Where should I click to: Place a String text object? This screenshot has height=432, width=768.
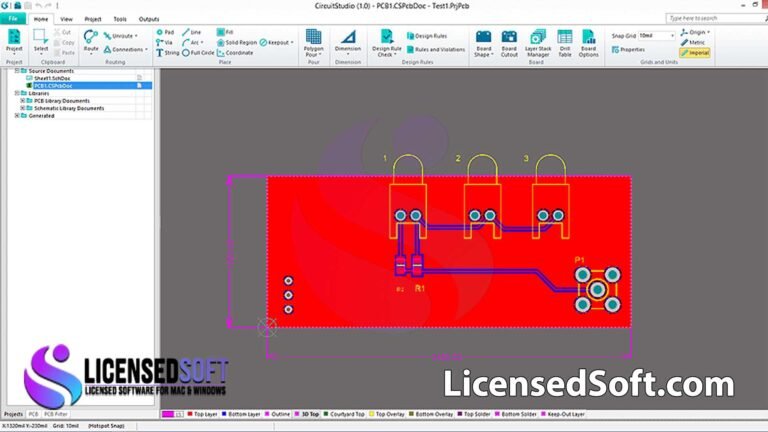[x=168, y=53]
